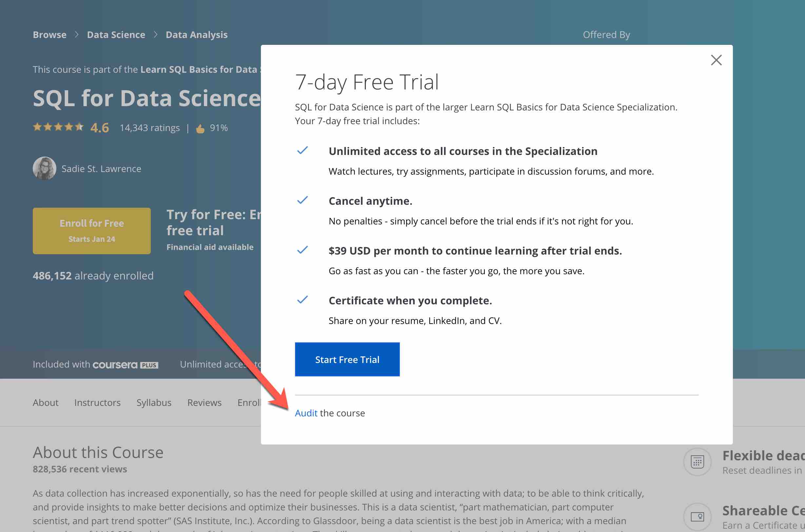This screenshot has width=805, height=532.
Task: Switch to the Syllabus tab
Action: 154,402
